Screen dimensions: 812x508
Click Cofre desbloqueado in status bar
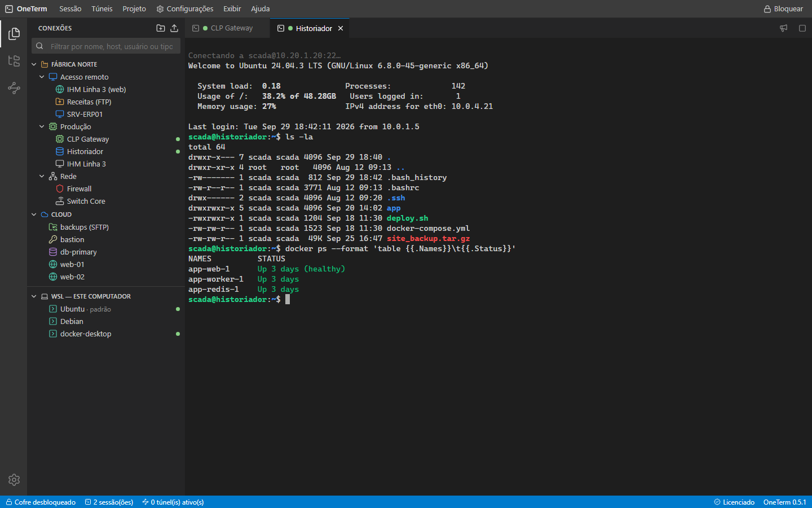pos(41,502)
